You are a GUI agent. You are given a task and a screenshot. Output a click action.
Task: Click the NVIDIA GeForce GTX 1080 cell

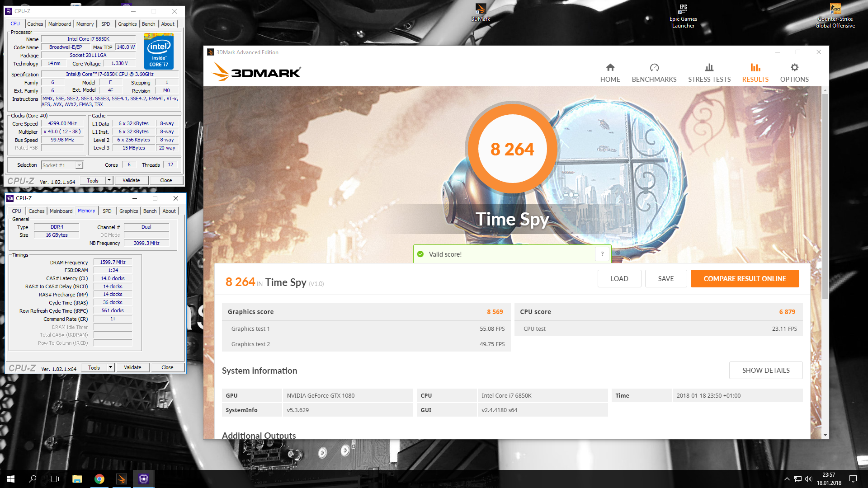[x=348, y=395]
